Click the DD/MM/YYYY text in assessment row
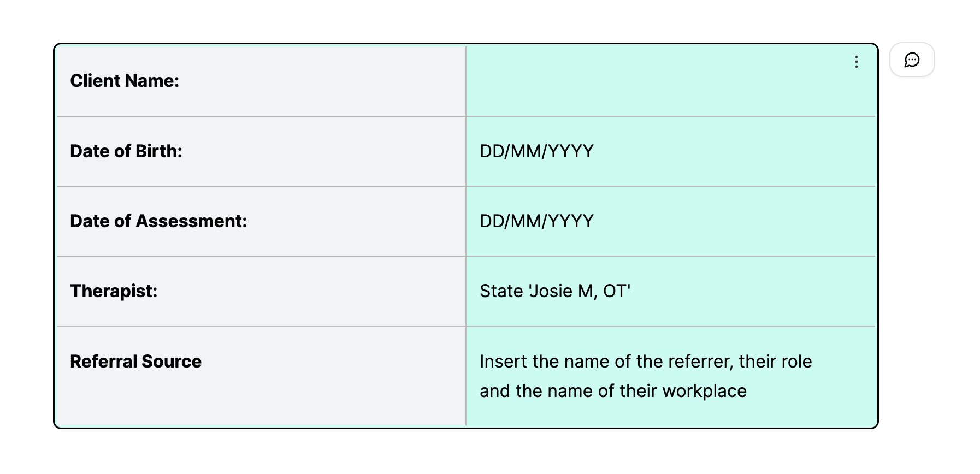980x474 pixels. tap(536, 221)
